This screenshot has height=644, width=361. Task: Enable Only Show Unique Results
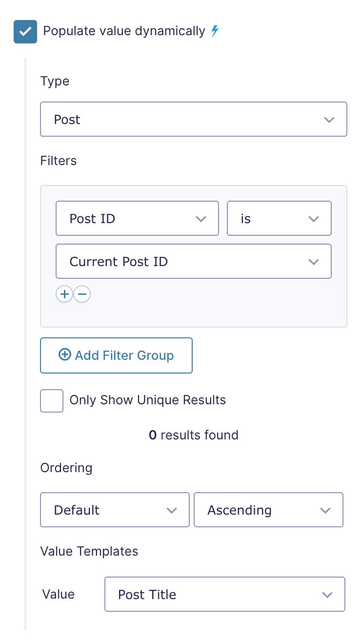tap(52, 401)
